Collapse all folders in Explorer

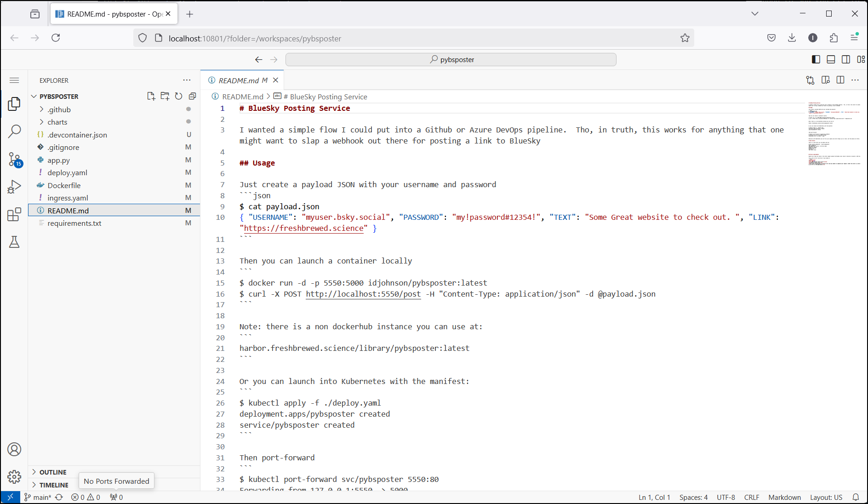[x=192, y=96]
